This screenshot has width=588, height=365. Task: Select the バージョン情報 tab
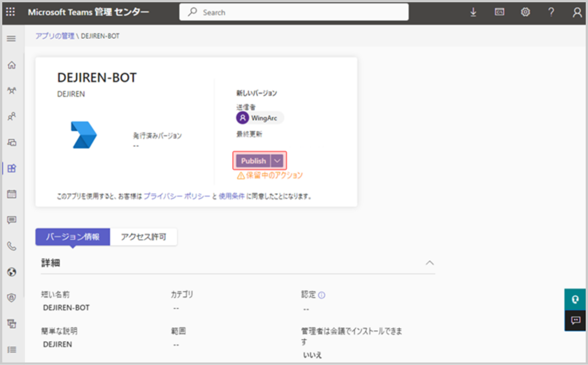point(73,237)
